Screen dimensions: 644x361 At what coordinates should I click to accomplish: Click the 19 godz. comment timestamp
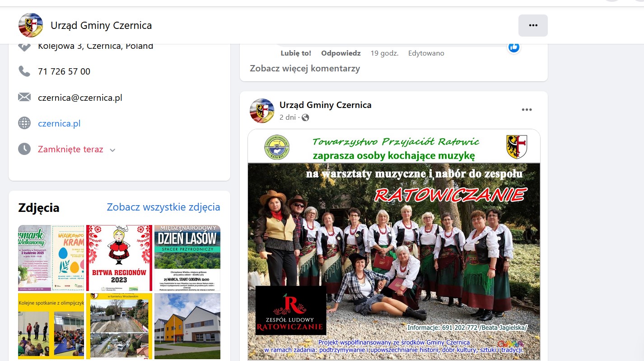pos(384,53)
